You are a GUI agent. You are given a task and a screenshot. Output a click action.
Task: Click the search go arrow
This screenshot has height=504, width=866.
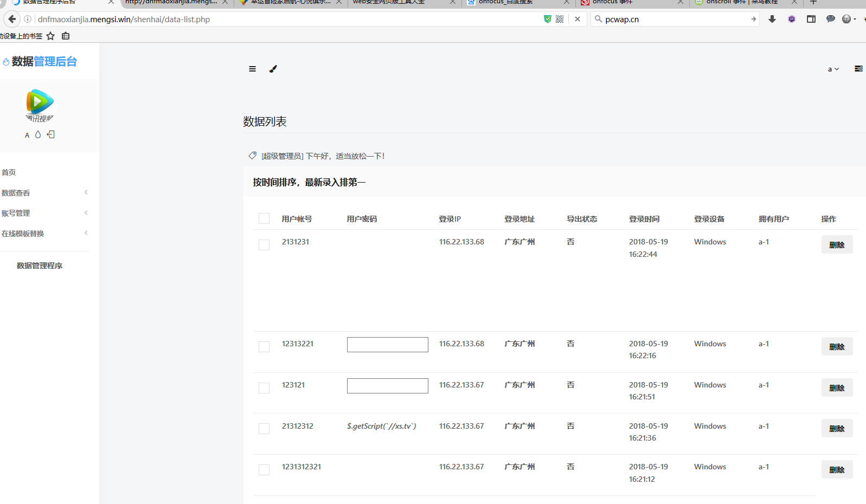pyautogui.click(x=753, y=19)
